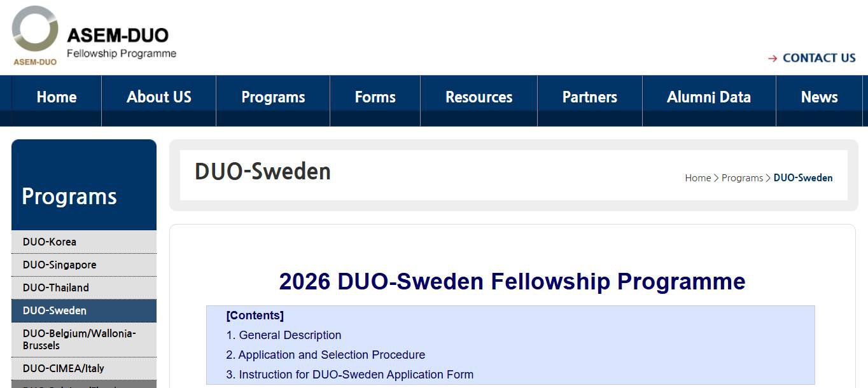Open the News menu item
Image resolution: width=868 pixels, height=388 pixels.
pyautogui.click(x=819, y=97)
